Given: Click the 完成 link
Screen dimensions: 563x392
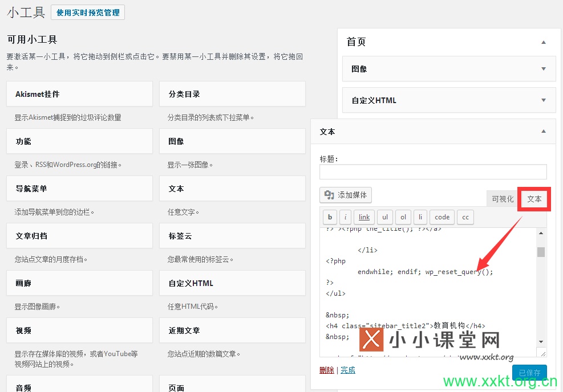Looking at the screenshot, I should point(348,370).
